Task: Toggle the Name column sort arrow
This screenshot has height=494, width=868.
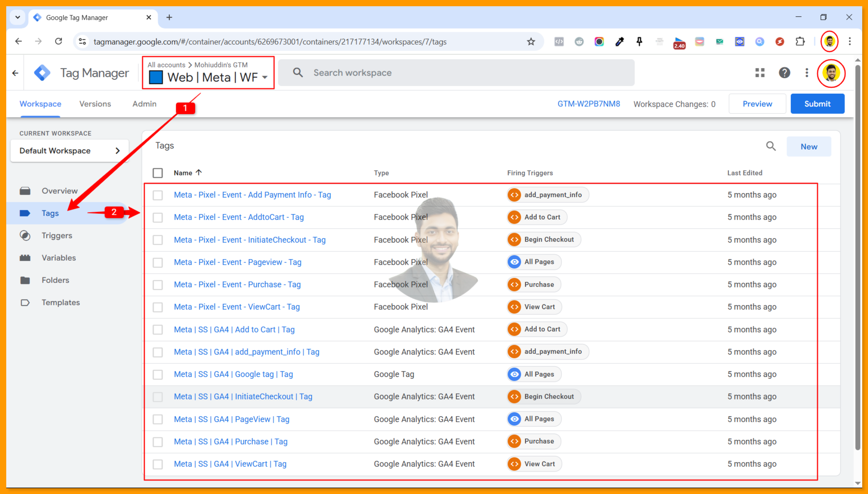Action: coord(199,172)
